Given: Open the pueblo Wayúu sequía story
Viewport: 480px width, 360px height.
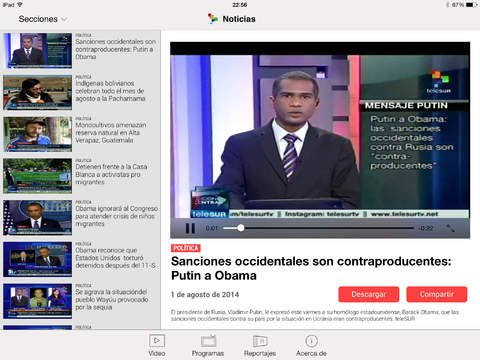Looking at the screenshot, I should click(x=80, y=301).
